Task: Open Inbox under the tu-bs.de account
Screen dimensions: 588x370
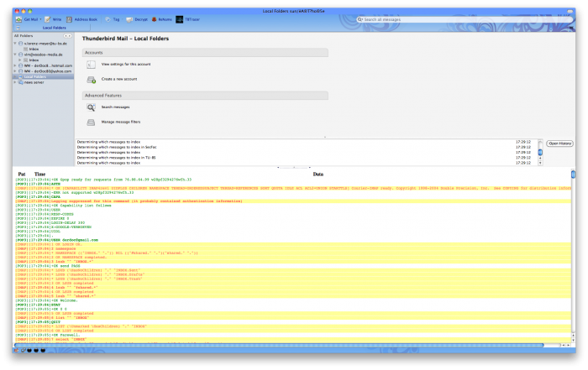Action: pyautogui.click(x=34, y=49)
